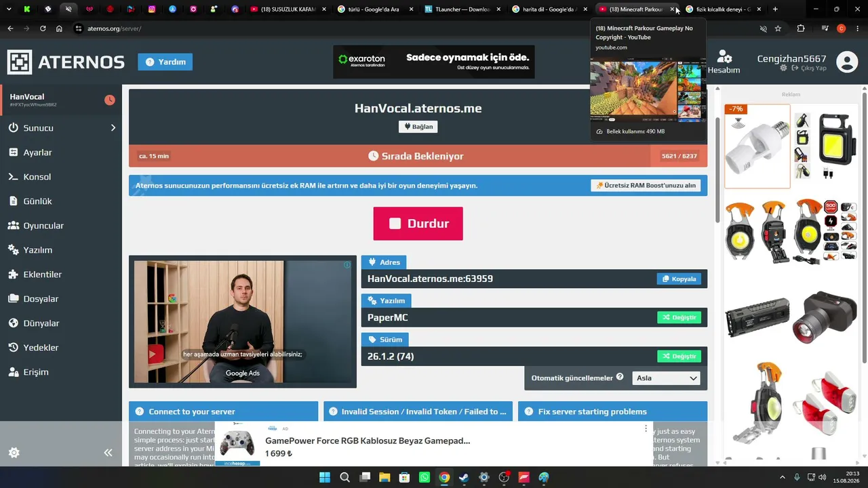The image size is (868, 488).
Task: Click the Günlük document icon in sidebar
Action: point(14,201)
